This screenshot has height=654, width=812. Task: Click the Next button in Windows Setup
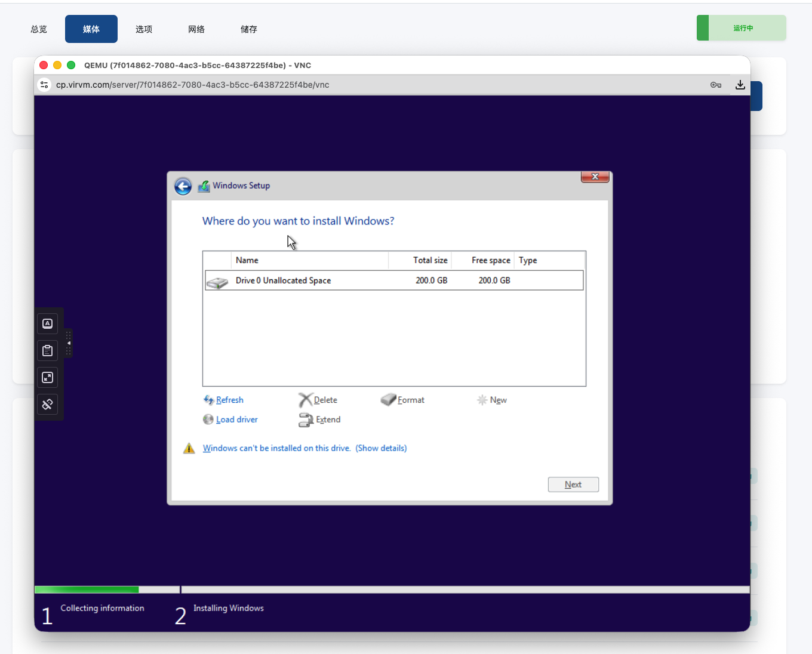573,485
